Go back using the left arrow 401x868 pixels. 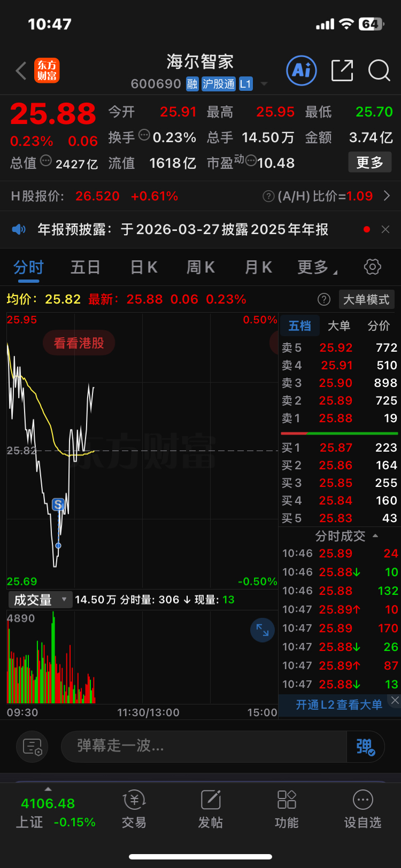coord(21,71)
